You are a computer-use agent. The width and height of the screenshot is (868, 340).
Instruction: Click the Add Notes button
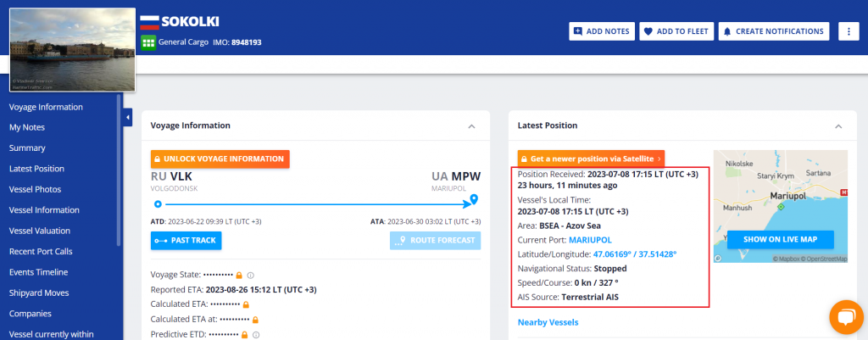pyautogui.click(x=601, y=31)
